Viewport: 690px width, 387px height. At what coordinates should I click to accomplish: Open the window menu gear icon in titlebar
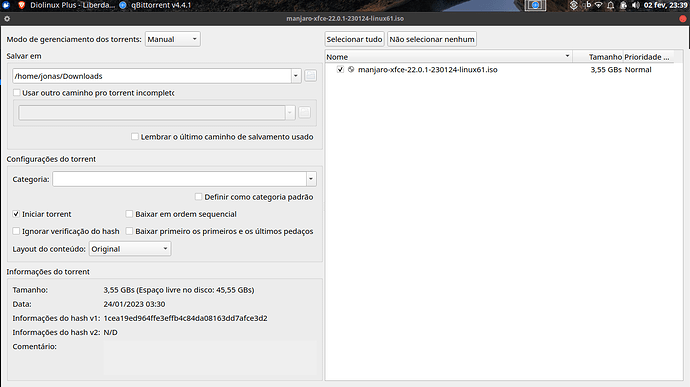click(7, 18)
